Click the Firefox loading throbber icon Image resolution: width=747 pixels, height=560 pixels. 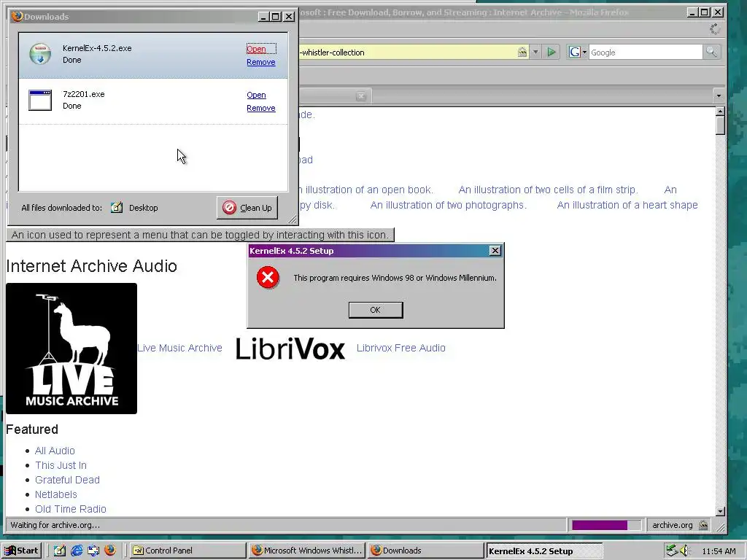(x=715, y=28)
